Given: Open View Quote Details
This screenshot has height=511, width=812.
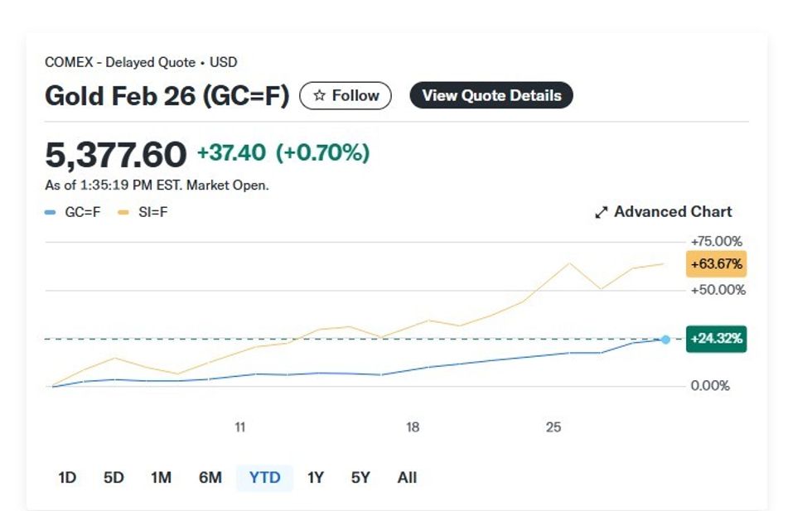Looking at the screenshot, I should 491,96.
